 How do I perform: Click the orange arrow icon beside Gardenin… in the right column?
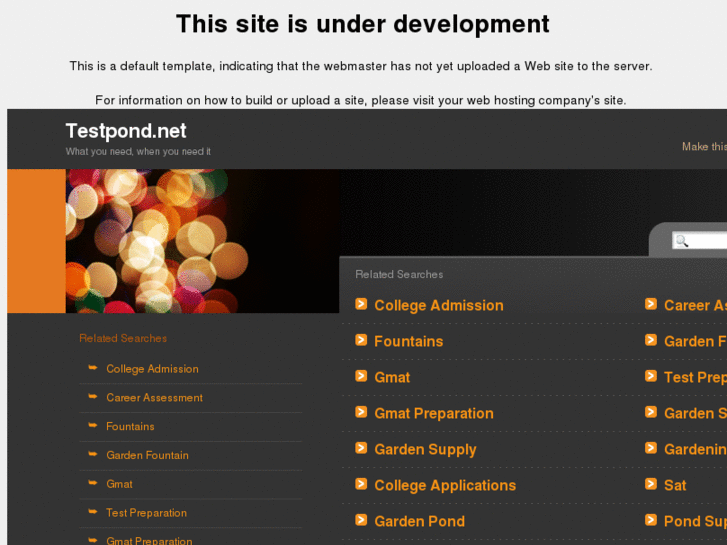[x=651, y=448]
